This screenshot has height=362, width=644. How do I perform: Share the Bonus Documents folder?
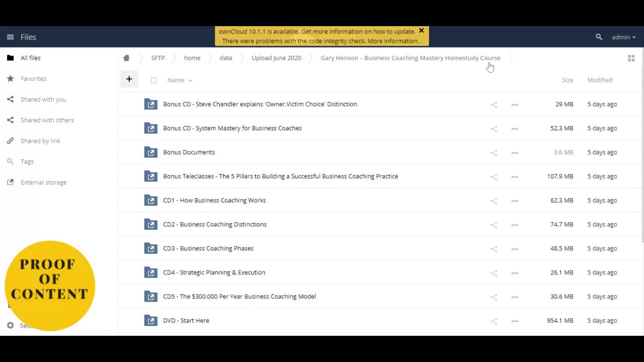[494, 153]
